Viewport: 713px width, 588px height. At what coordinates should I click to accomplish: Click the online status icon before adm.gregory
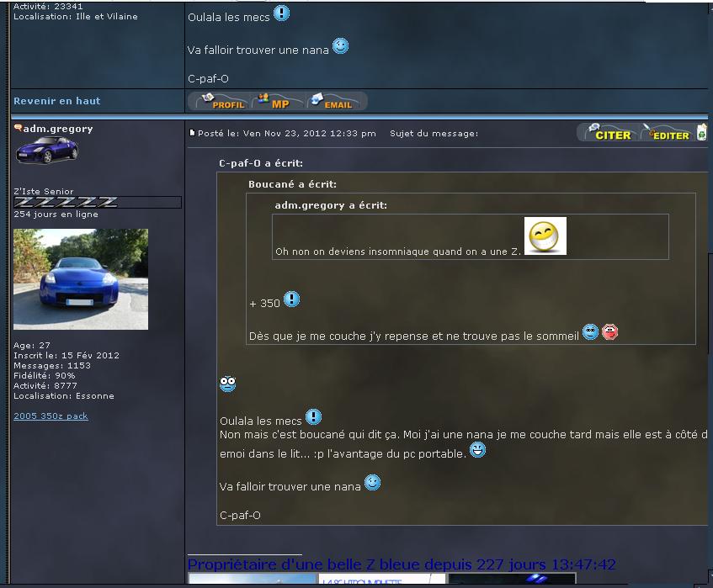click(x=18, y=128)
